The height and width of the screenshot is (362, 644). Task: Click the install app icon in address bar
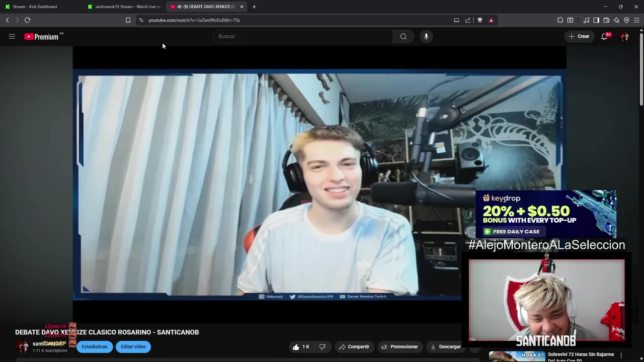[456, 20]
